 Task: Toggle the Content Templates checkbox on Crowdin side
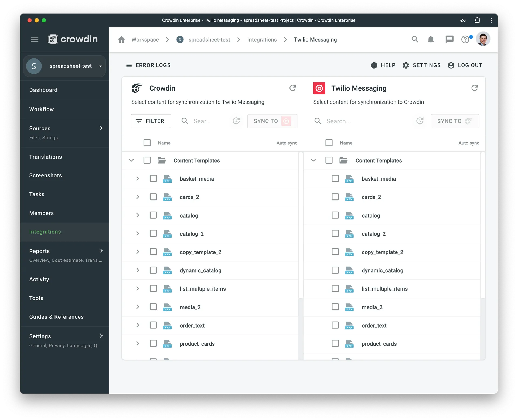click(147, 160)
